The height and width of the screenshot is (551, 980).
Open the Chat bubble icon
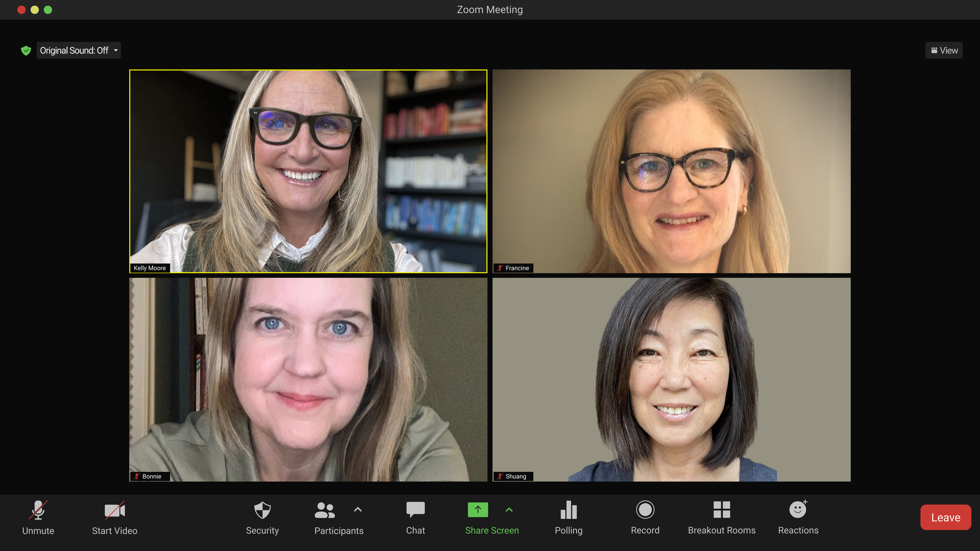click(415, 509)
